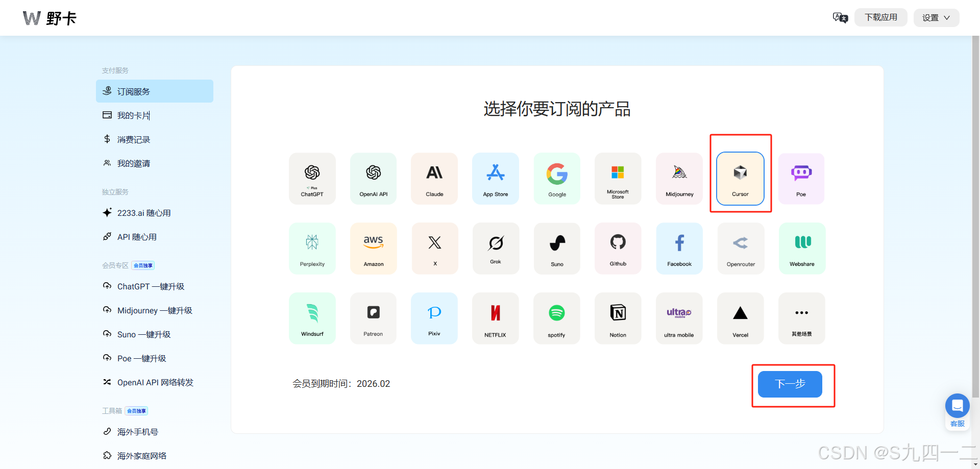
Task: Click the 会员独享 badge beside 会员专区
Action: (143, 265)
